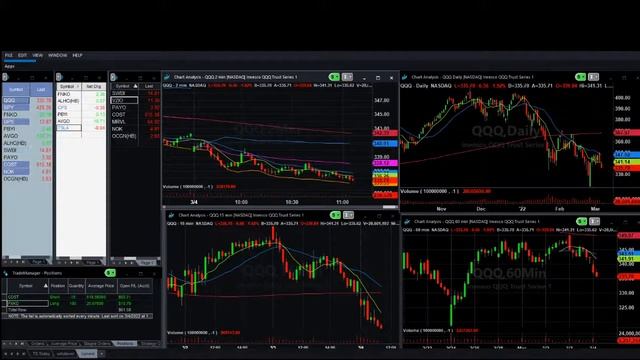This screenshot has height=360, width=640.
Task: Click Symbol sort arrow in third watchlist
Action: tap(136, 86)
